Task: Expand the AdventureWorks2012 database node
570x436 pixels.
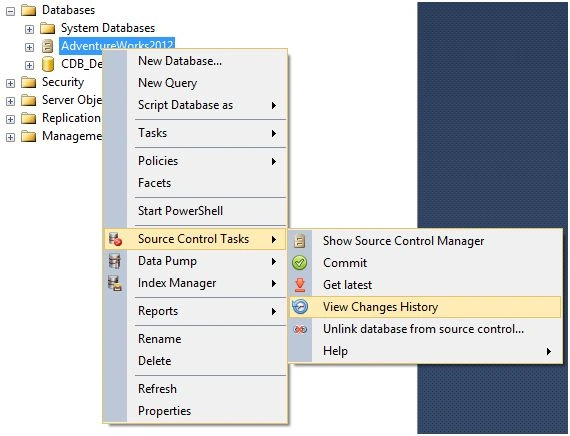Action: tap(29, 47)
